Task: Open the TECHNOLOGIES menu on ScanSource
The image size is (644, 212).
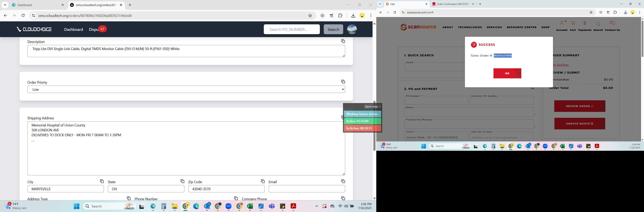Action: tap(470, 27)
